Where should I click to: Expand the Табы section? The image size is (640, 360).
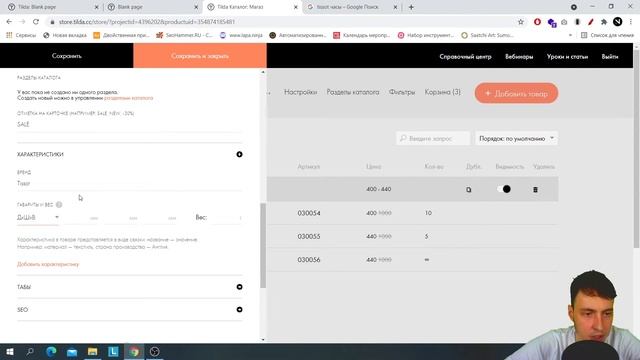point(239,287)
